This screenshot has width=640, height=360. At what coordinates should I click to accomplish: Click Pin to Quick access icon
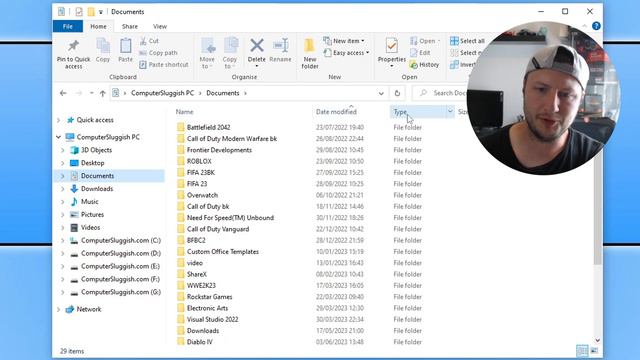tap(73, 46)
